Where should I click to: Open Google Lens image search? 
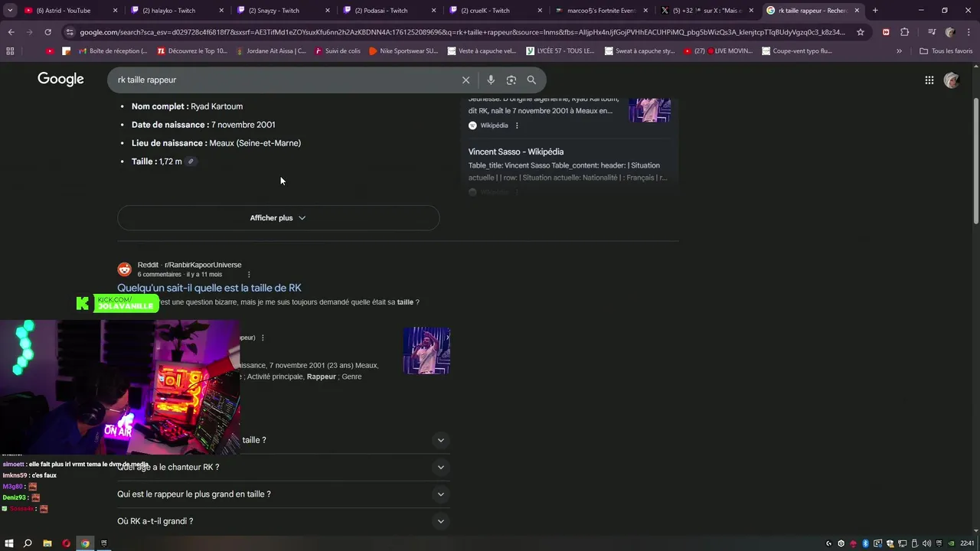(x=511, y=80)
